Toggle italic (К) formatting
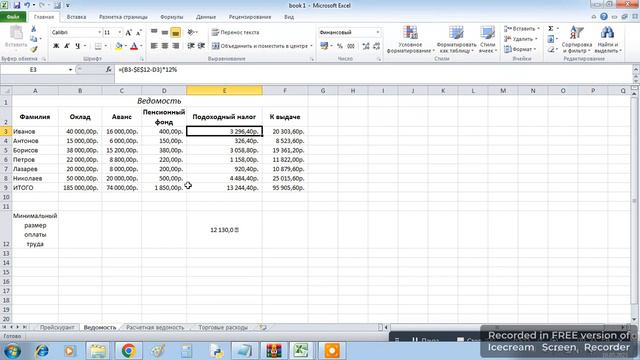 point(67,46)
